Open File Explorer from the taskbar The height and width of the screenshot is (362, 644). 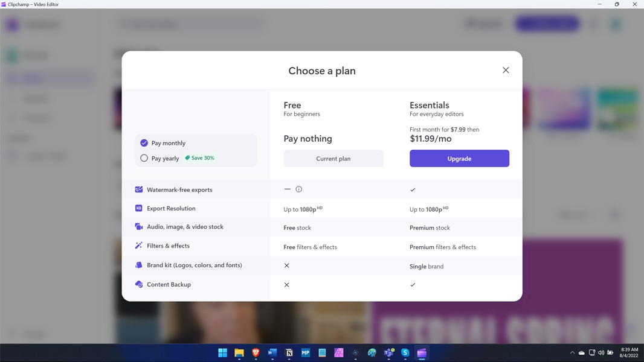pos(239,353)
